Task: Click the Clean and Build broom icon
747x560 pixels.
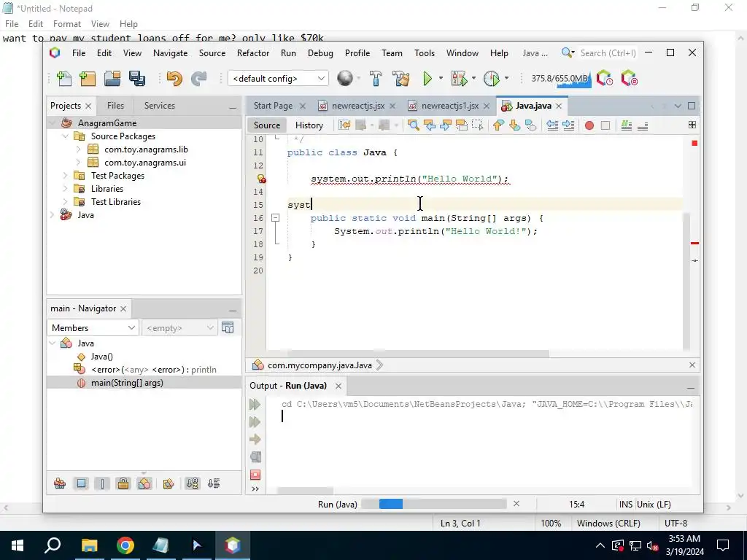Action: point(401,79)
